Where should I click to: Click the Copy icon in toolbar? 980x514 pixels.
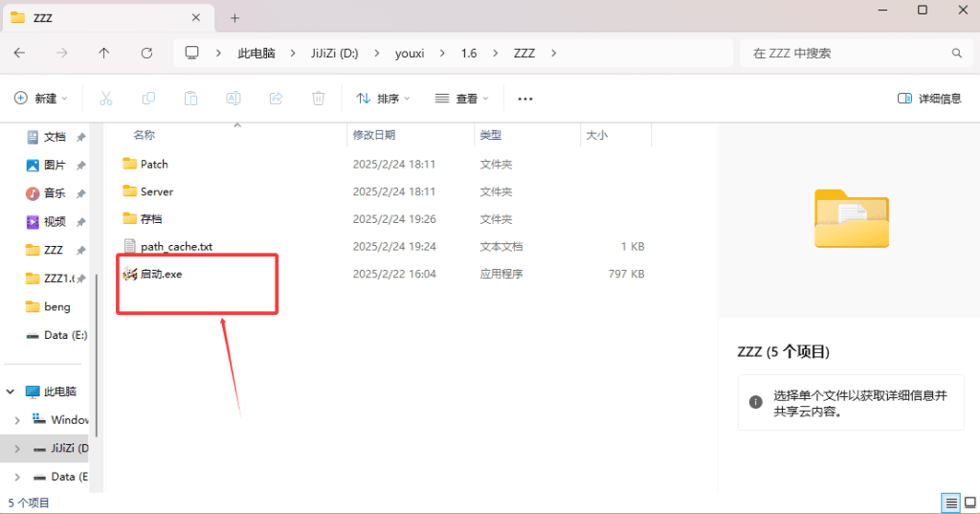[x=148, y=99]
